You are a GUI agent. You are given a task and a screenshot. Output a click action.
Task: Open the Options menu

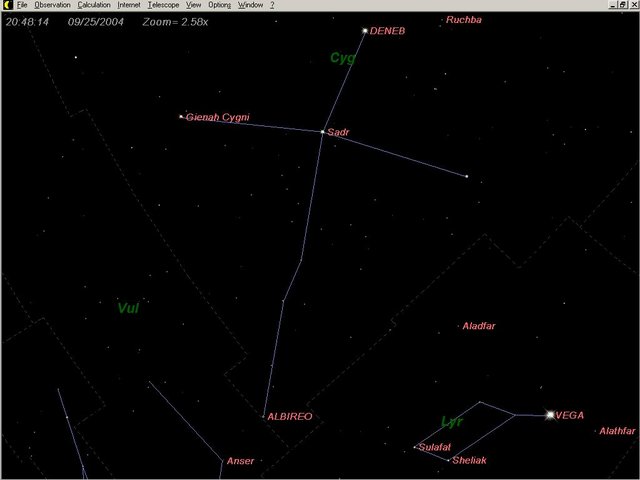pos(219,5)
